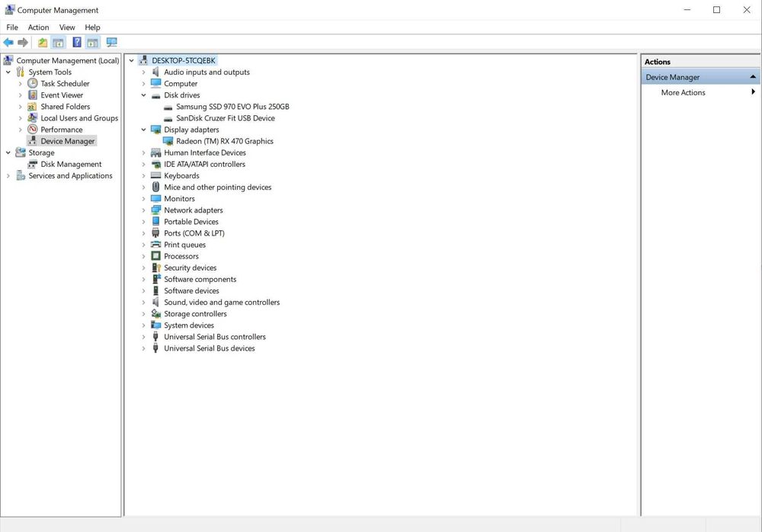Click the Task Scheduler clock icon
Image resolution: width=762 pixels, height=532 pixels.
pyautogui.click(x=33, y=83)
